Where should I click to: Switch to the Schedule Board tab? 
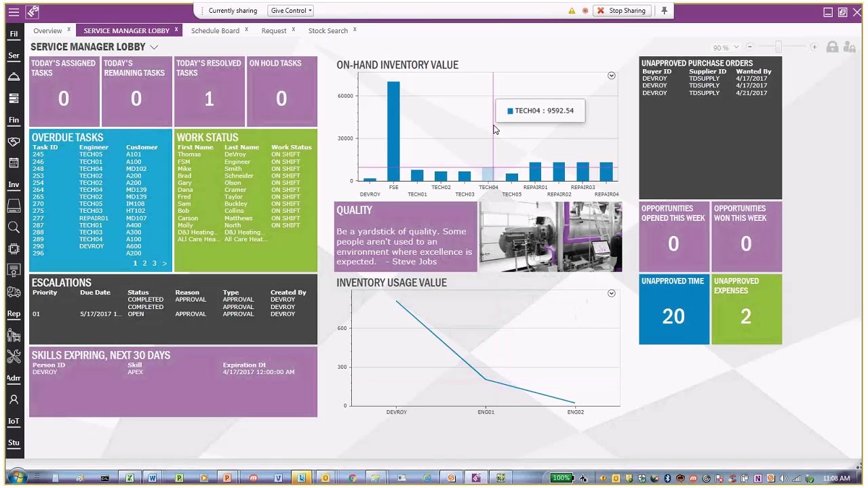(215, 30)
